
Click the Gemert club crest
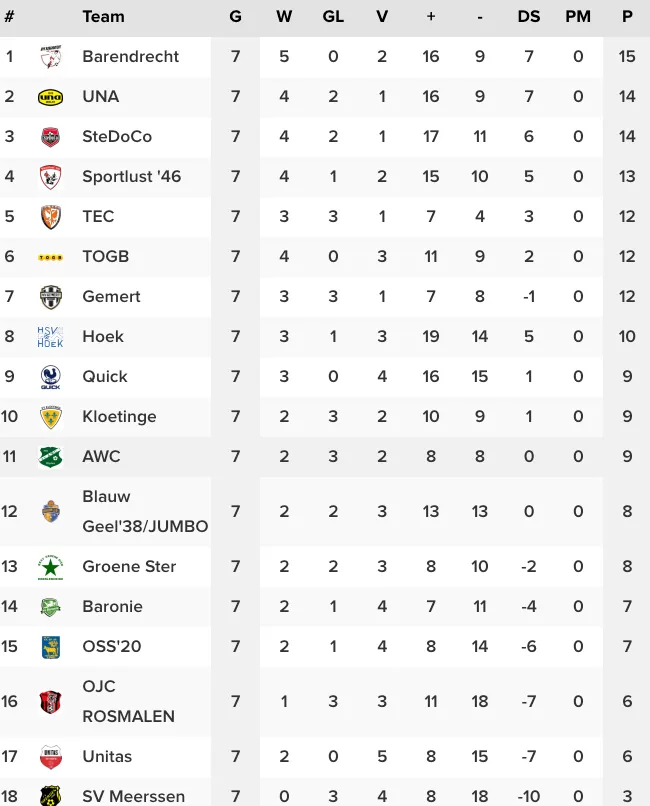(x=50, y=297)
